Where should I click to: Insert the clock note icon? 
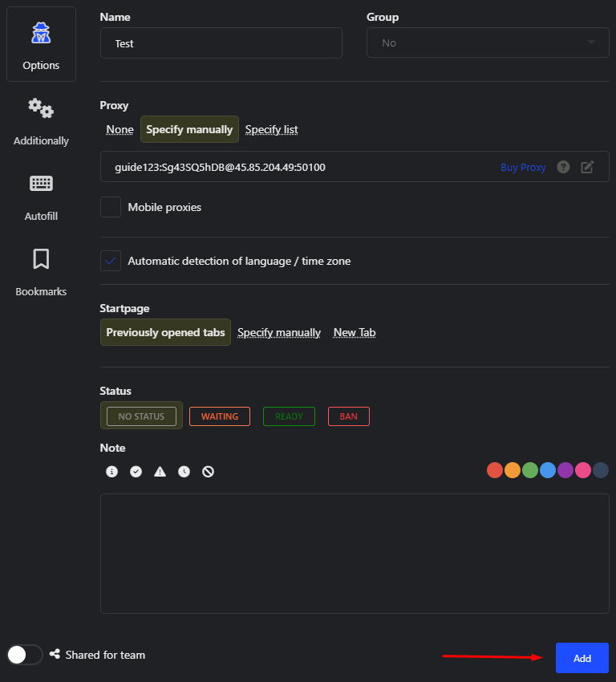[x=184, y=472]
